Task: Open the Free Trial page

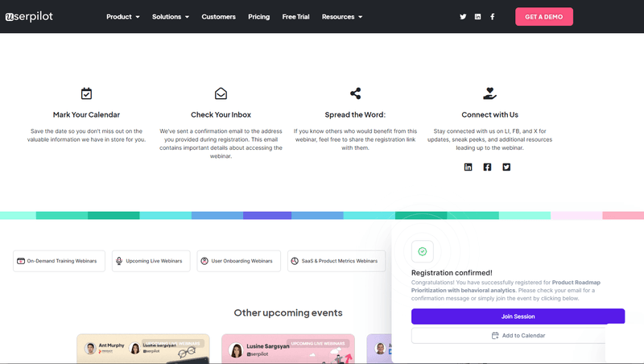Action: [x=295, y=17]
